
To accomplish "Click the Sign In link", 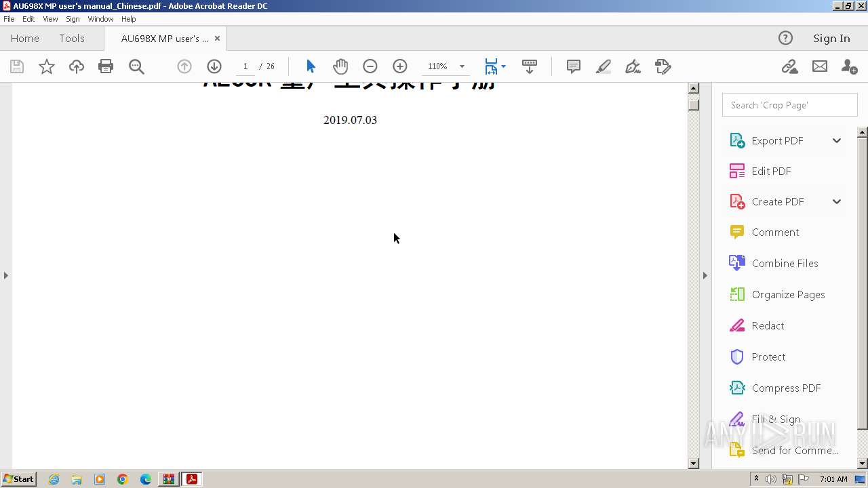I will point(831,39).
